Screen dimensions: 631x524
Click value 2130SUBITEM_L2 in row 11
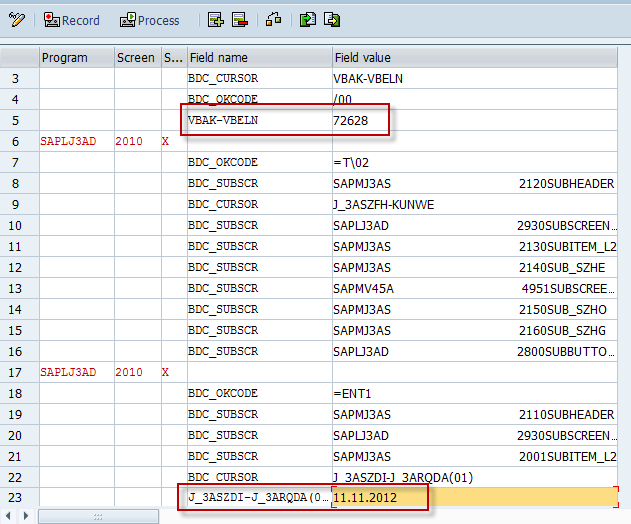[567, 246]
